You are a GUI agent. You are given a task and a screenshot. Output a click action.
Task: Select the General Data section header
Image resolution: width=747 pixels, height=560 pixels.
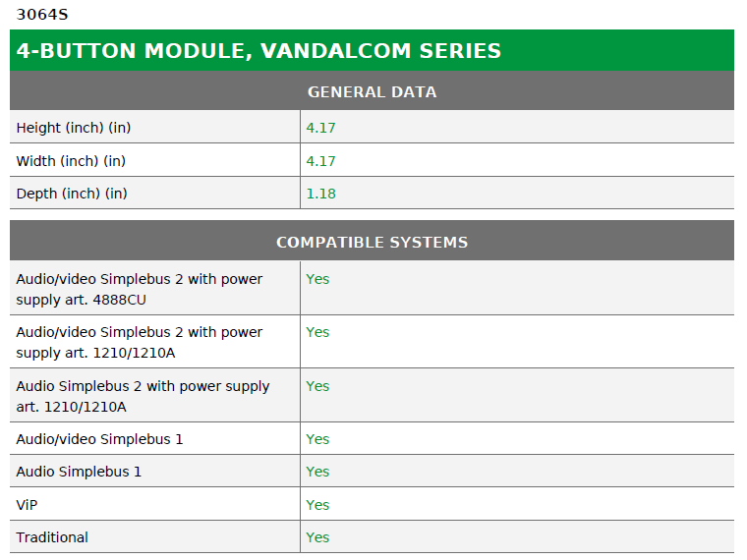(x=372, y=91)
